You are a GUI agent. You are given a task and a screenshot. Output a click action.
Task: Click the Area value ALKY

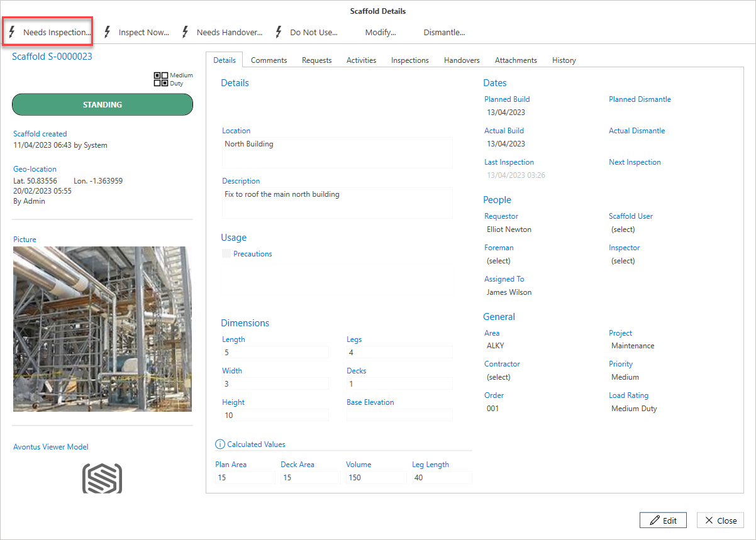click(x=496, y=346)
